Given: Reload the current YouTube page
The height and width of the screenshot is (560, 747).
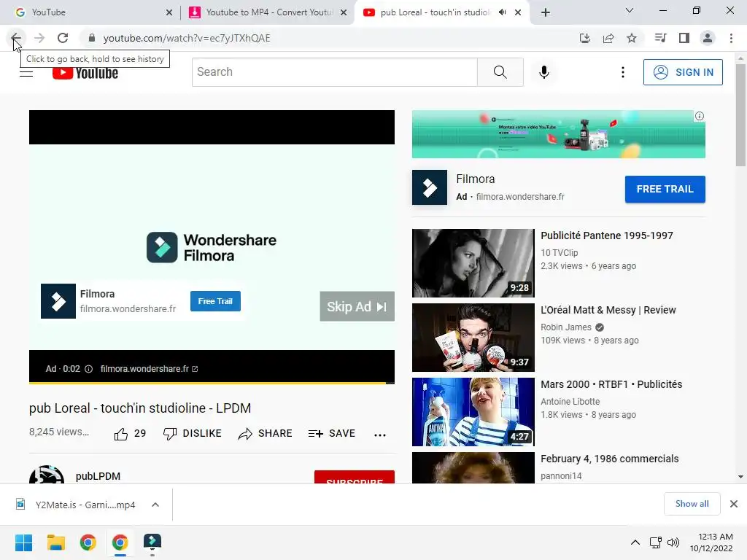Looking at the screenshot, I should (x=63, y=38).
